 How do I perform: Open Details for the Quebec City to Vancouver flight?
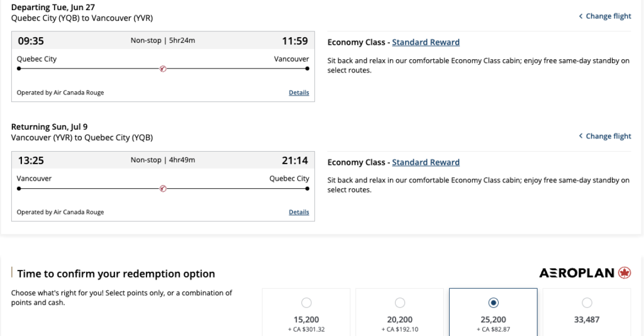(x=299, y=92)
